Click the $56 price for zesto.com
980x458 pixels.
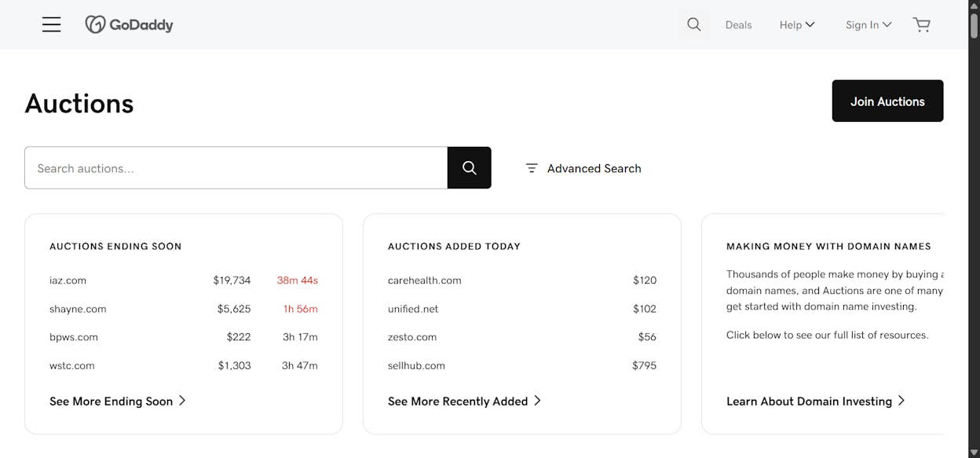coord(647,337)
